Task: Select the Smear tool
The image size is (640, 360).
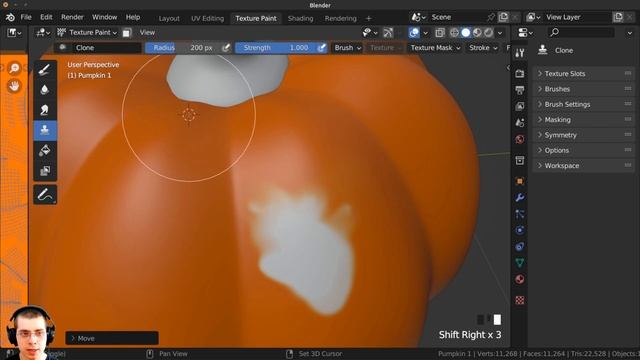Action: (x=45, y=110)
